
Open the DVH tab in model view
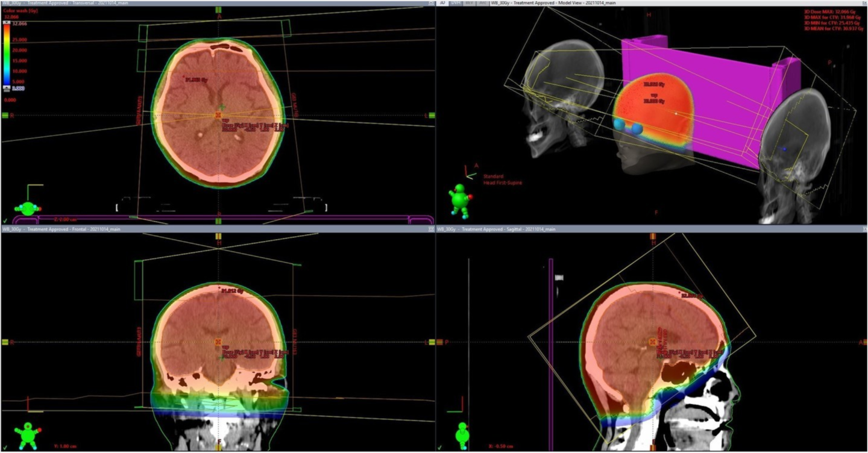click(x=456, y=3)
